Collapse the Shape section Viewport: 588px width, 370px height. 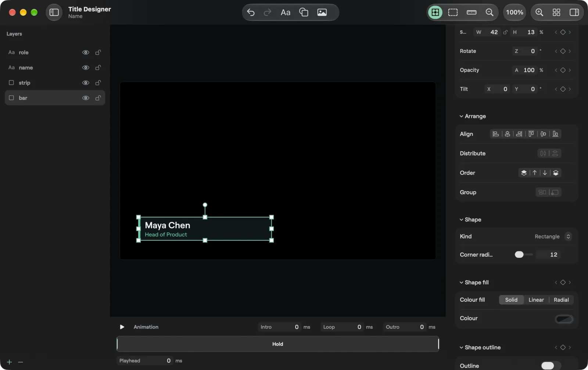pyautogui.click(x=461, y=220)
